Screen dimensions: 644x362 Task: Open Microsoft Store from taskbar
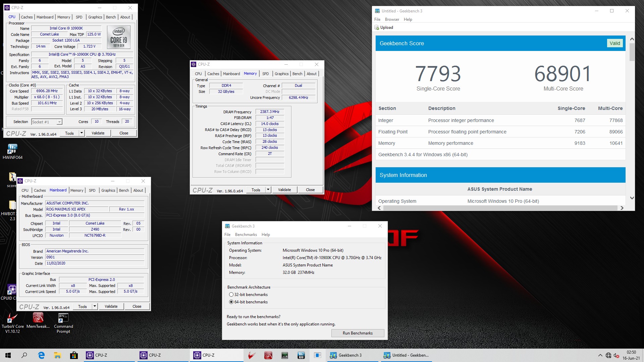(x=74, y=355)
